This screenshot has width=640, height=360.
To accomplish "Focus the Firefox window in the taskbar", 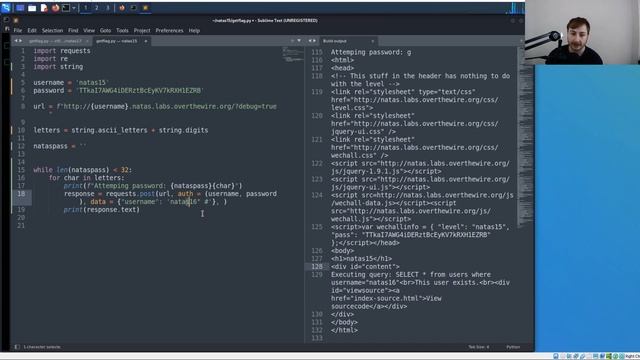I will tap(122, 8).
